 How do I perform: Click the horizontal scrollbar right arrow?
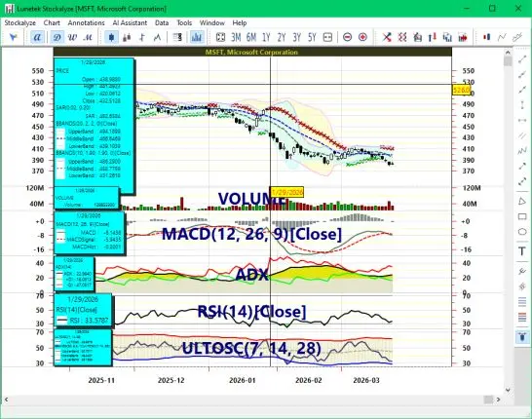pyautogui.click(x=498, y=400)
